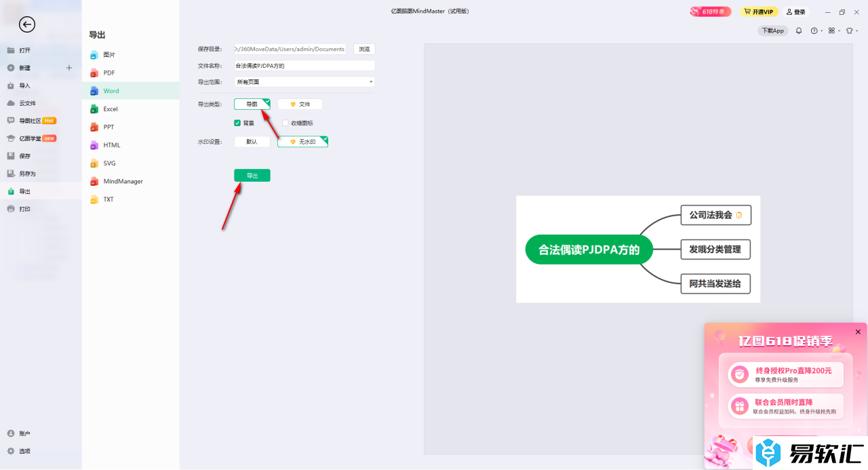Expand the shirt theme dropdown arrow
Screen dimensions: 868x470
857,31
